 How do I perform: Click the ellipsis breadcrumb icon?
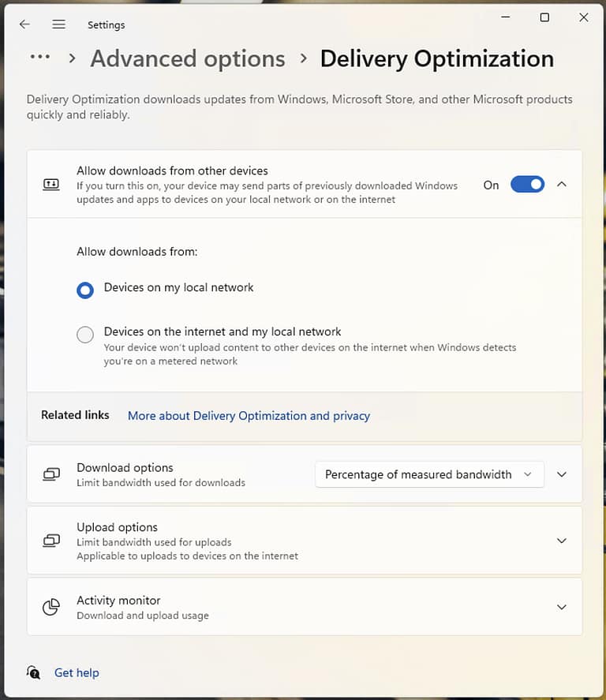coord(39,58)
